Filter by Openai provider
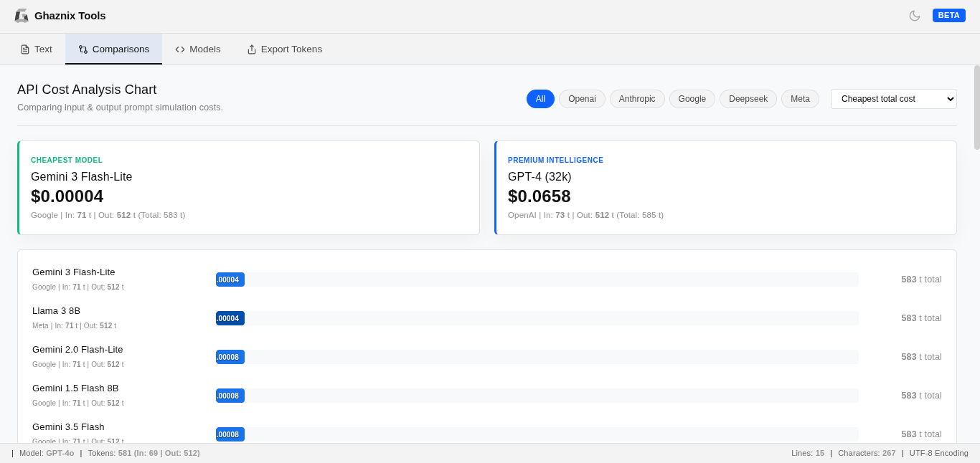Image resolution: width=980 pixels, height=463 pixels. [x=582, y=99]
